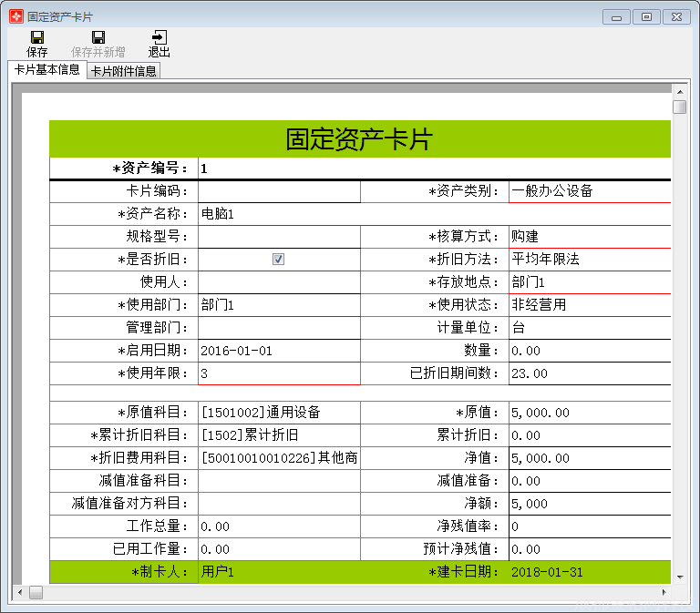Click the empty 卡片编码 input field
Viewport: 700px width, 613px height.
pos(278,191)
